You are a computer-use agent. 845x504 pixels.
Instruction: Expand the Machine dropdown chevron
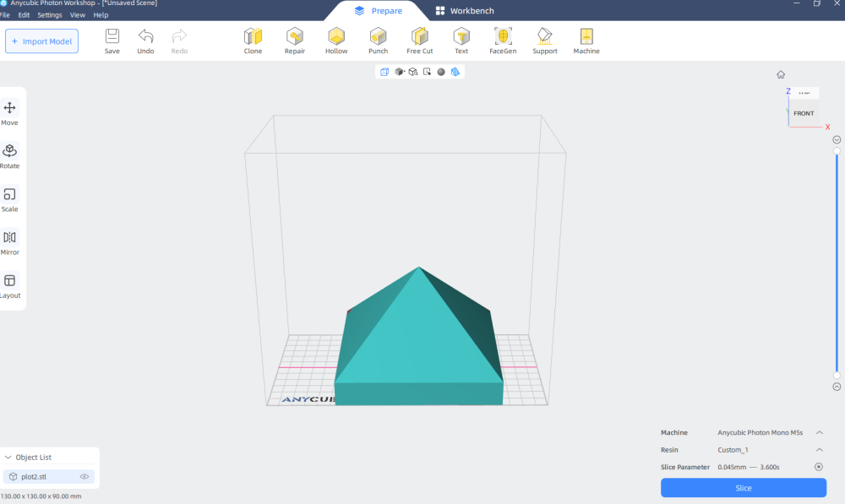(819, 432)
